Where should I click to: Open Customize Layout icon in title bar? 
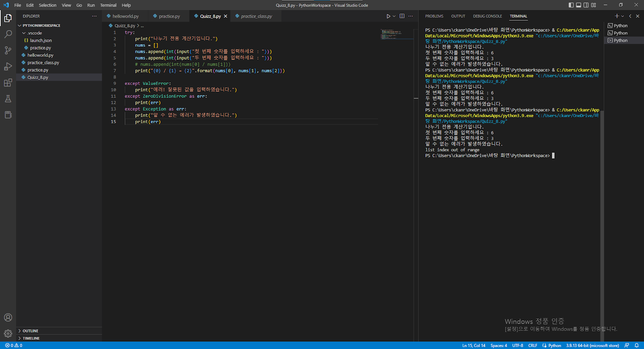tap(593, 5)
